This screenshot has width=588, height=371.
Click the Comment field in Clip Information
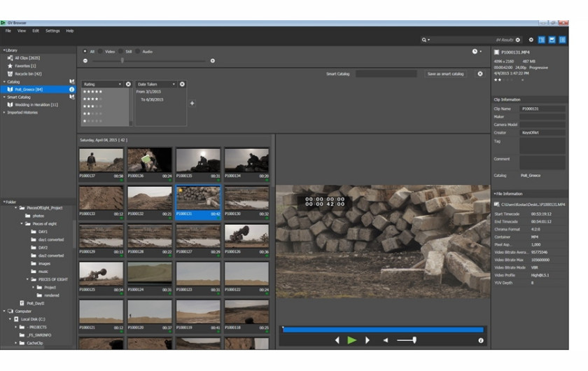542,162
